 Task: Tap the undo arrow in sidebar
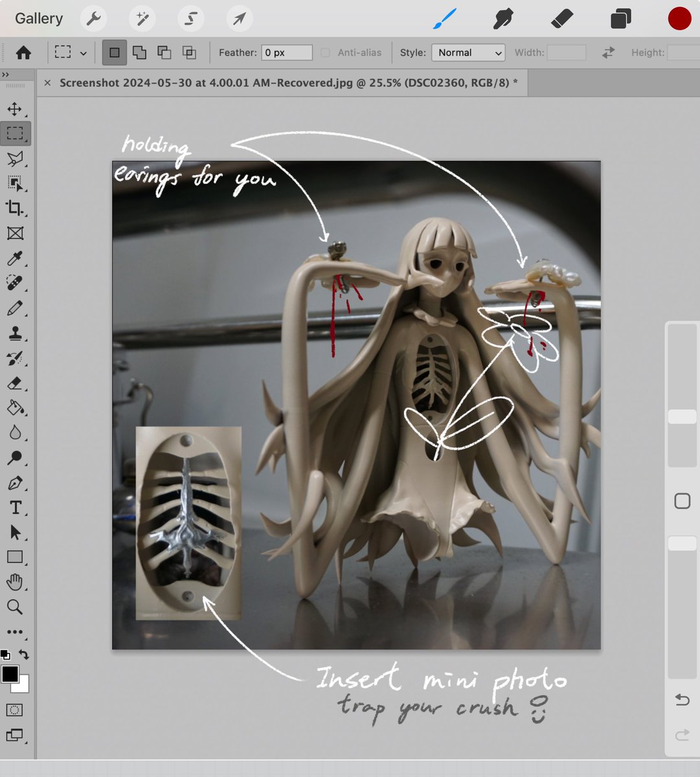click(683, 700)
